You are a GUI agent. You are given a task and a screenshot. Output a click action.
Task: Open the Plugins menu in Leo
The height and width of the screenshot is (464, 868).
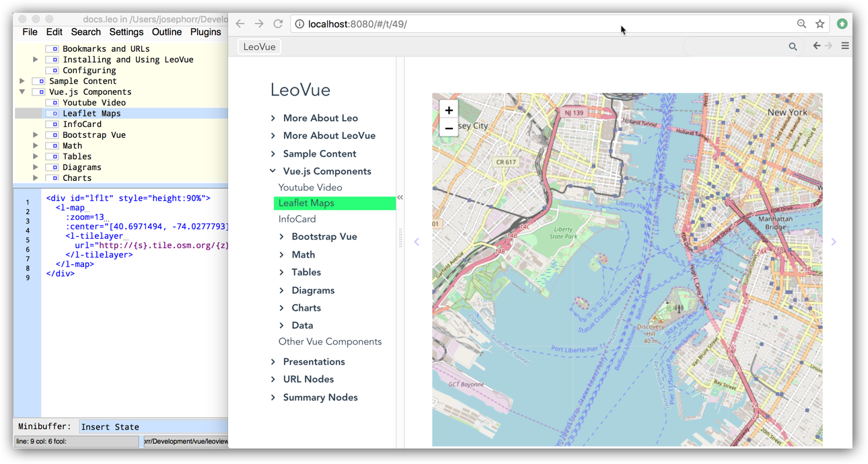[205, 32]
